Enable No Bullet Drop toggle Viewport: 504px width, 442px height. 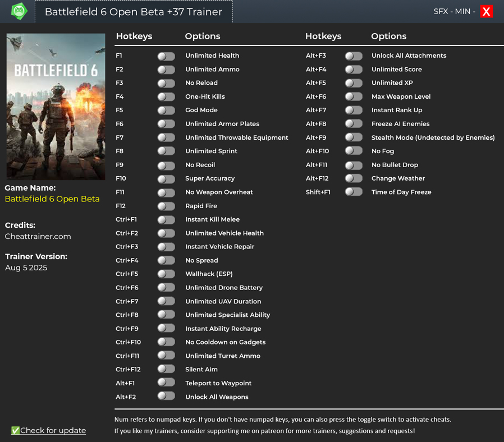point(354,165)
